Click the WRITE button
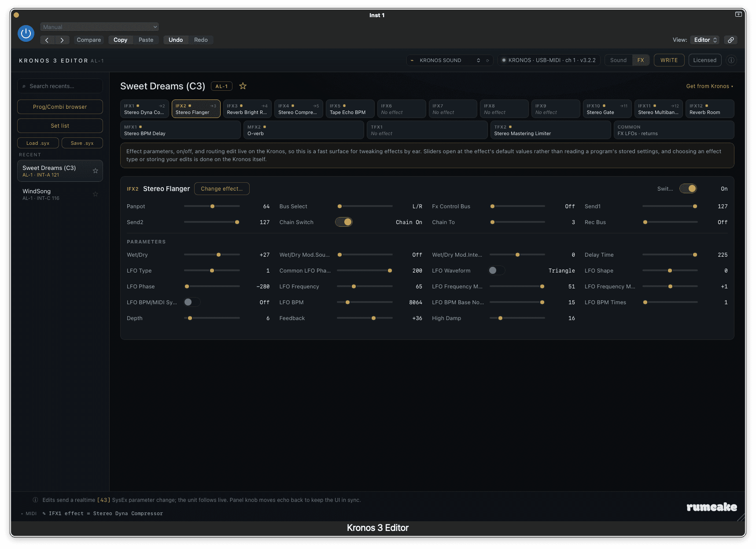This screenshot has height=549, width=756. [669, 60]
